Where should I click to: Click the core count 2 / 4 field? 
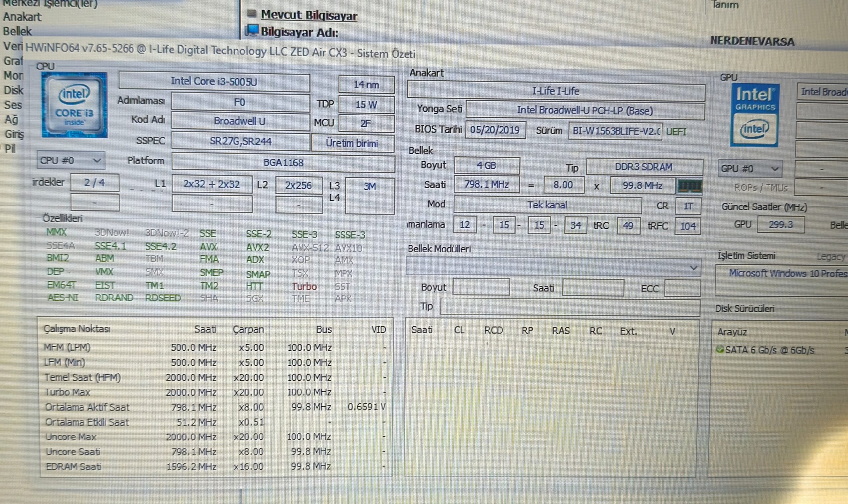tap(95, 183)
